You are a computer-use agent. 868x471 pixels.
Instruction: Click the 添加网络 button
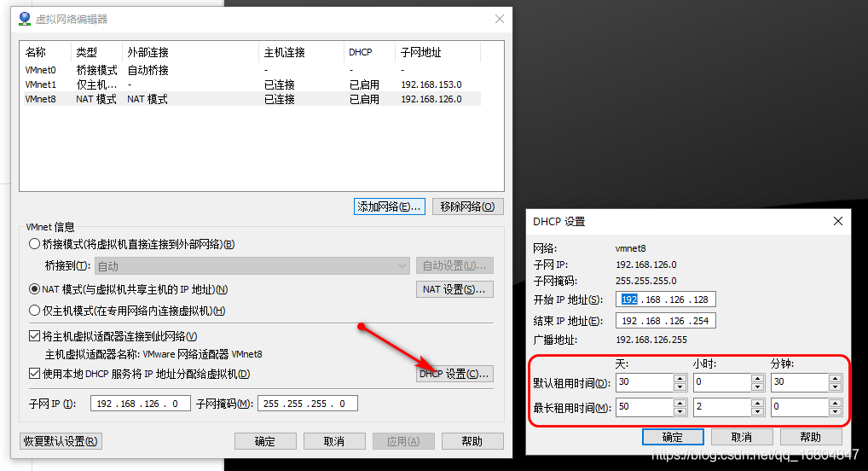[x=389, y=206]
